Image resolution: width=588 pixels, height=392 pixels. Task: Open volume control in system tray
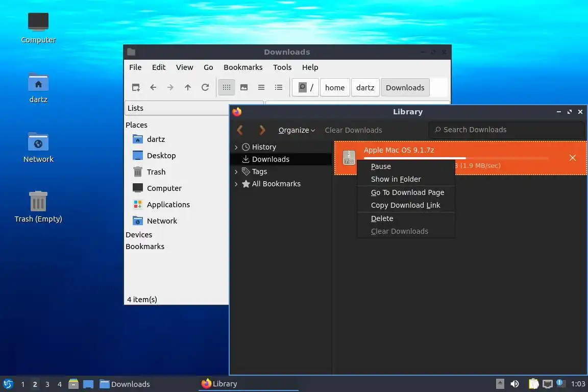(515, 384)
